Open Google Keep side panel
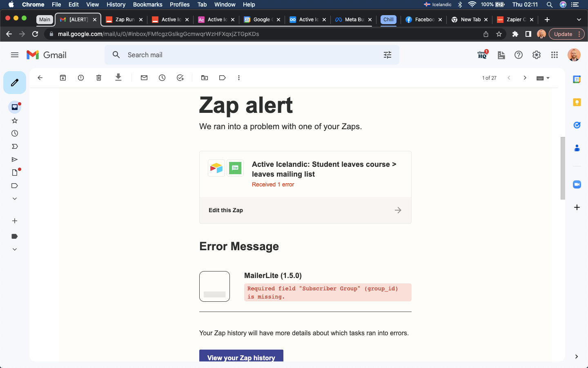588x368 pixels. (577, 102)
